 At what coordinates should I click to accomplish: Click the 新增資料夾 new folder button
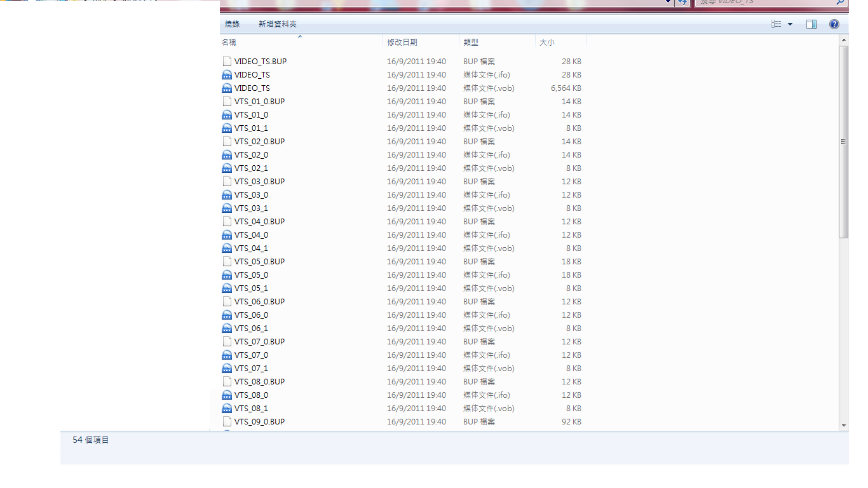(x=278, y=24)
